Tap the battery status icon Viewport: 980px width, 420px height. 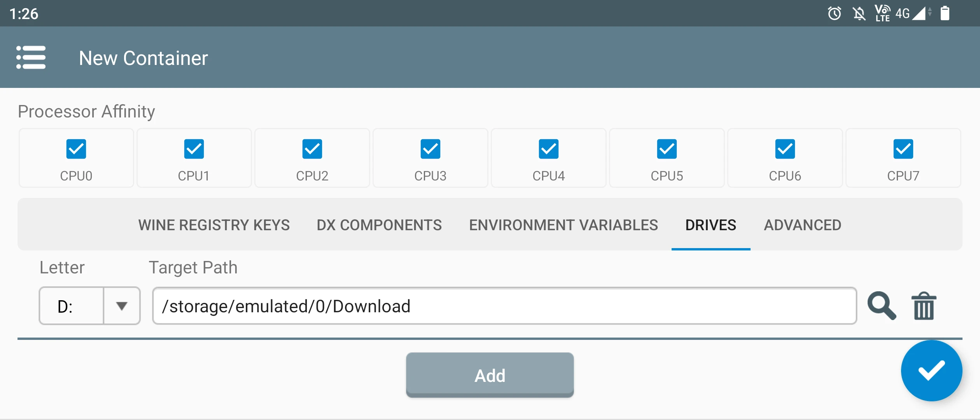point(945,14)
